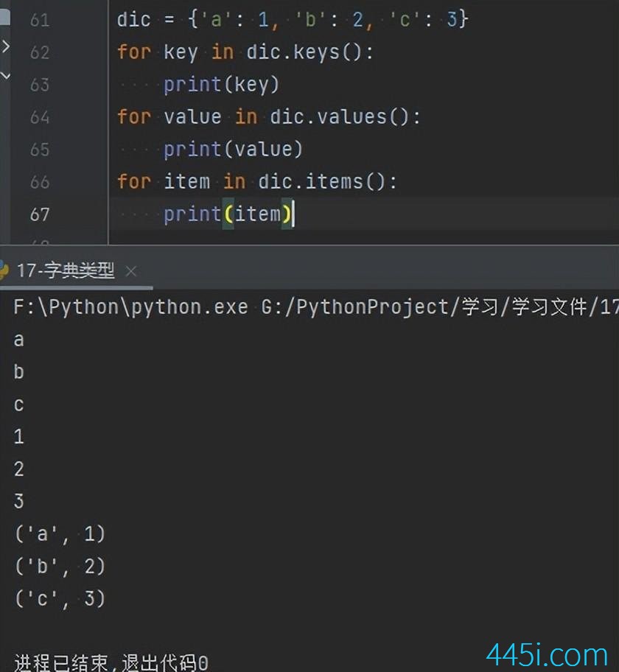The width and height of the screenshot is (619, 672).
Task: Click the Python icon on run tab
Action: click(x=4, y=271)
